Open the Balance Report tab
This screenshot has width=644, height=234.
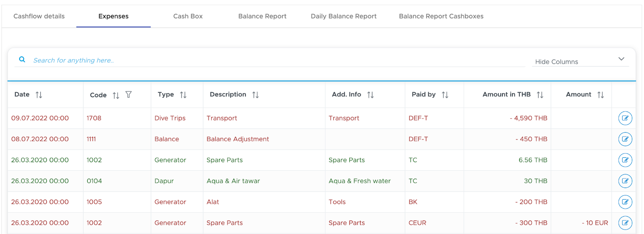[x=262, y=16]
